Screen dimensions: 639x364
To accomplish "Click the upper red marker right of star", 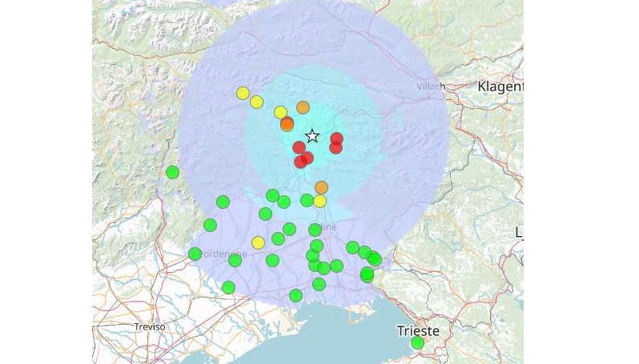I will [x=336, y=138].
